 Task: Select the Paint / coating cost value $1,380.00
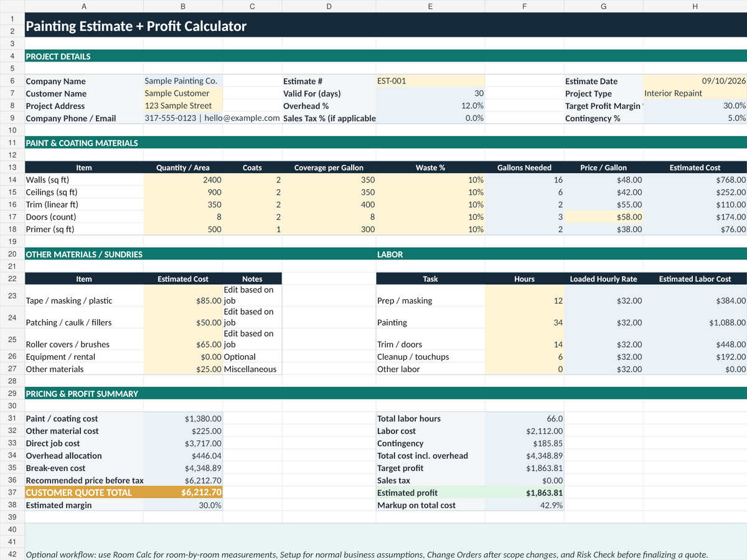[x=182, y=419]
